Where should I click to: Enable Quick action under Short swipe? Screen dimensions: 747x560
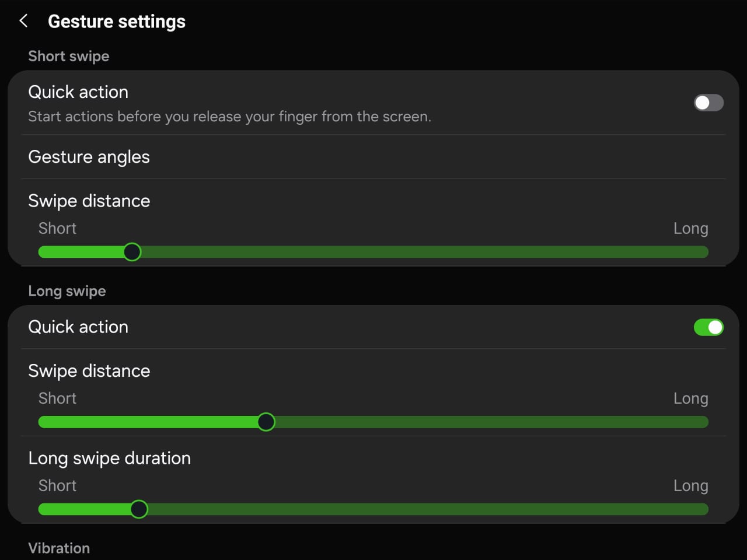click(x=708, y=103)
